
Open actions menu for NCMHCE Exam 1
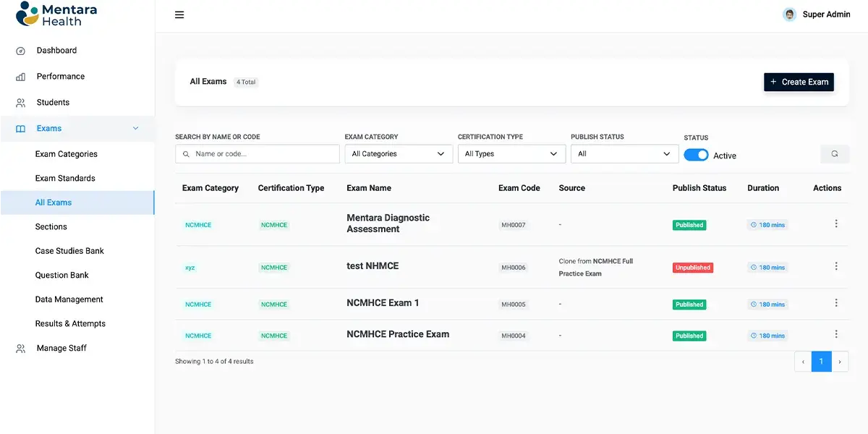[x=836, y=303]
